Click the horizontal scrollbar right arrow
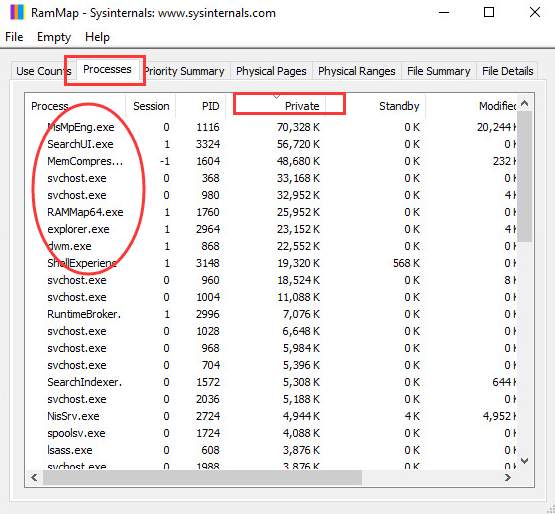Viewport: 555px width, 514px height. (508, 478)
